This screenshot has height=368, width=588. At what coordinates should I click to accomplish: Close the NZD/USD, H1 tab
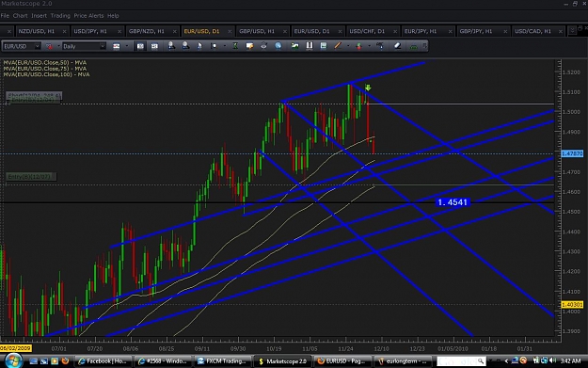click(65, 31)
